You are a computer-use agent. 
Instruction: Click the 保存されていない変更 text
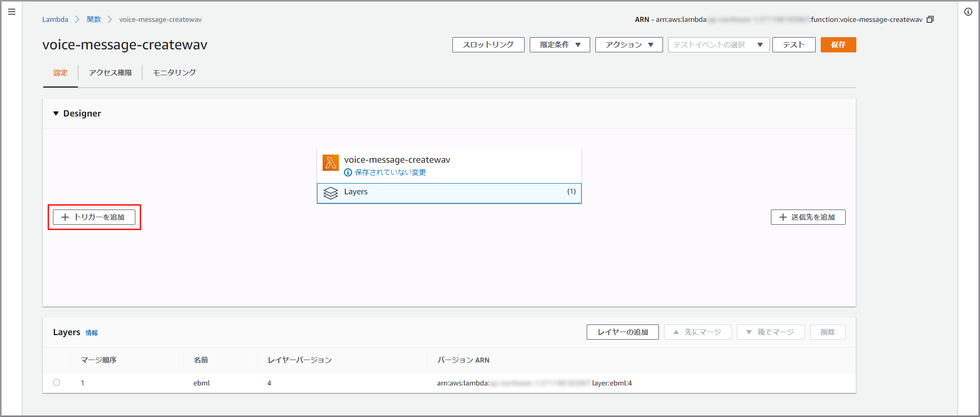[x=390, y=172]
